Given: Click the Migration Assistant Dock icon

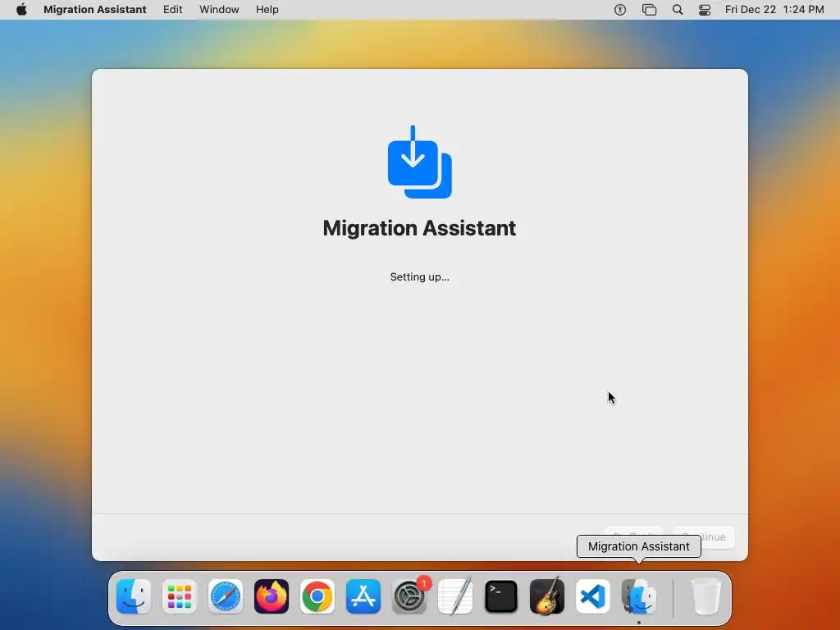Looking at the screenshot, I should click(639, 596).
